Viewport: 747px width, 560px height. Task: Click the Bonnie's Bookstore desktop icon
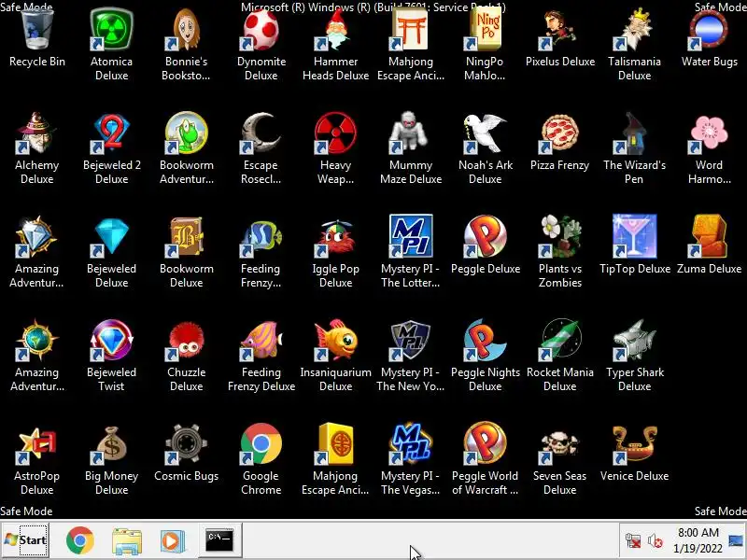pos(186,30)
